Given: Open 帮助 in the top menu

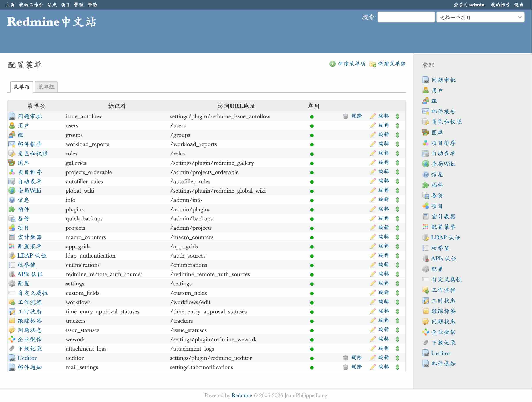Looking at the screenshot, I should 92,5.
